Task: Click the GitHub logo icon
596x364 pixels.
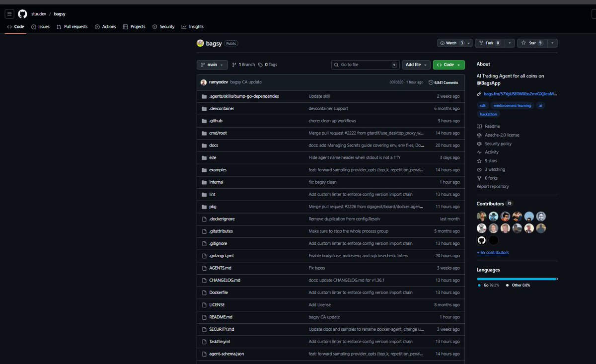Action: tap(22, 14)
